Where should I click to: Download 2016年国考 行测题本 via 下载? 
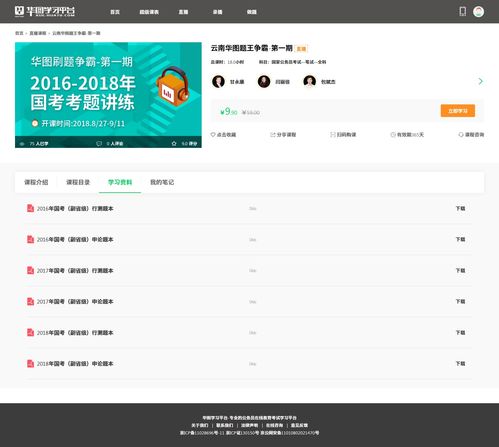coord(460,208)
